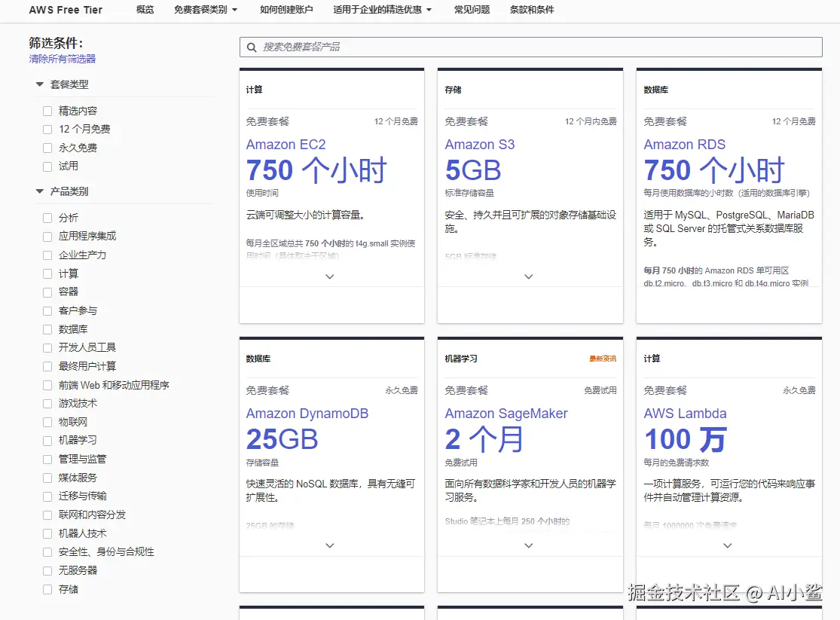The height and width of the screenshot is (620, 840).
Task: Open the Amazon EC2 link
Action: pyautogui.click(x=286, y=145)
